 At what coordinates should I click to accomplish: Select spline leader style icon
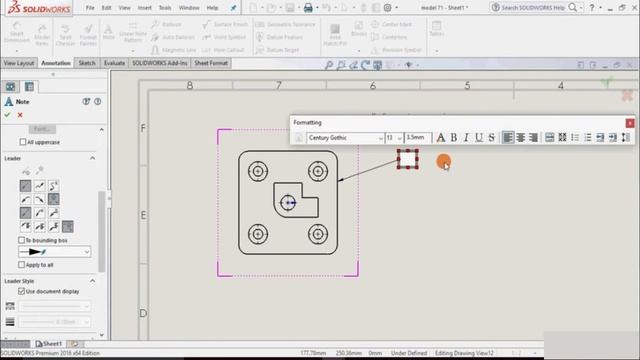click(53, 186)
